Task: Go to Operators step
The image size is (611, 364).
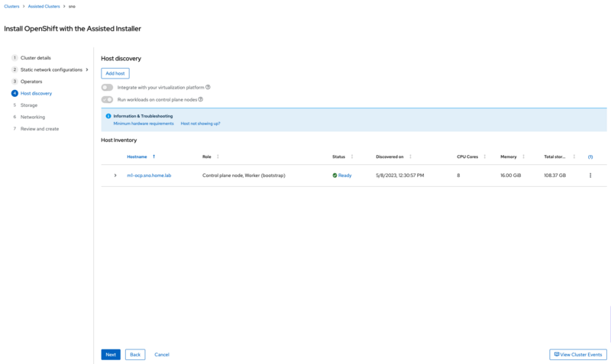Action: pyautogui.click(x=31, y=82)
